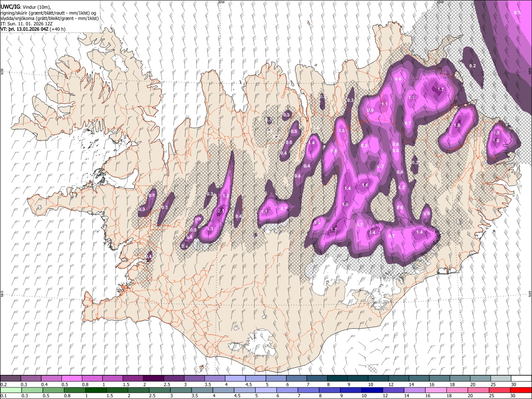Click the "1.3" precipitation value on the map
The width and height of the screenshot is (532, 399).
[210, 229]
